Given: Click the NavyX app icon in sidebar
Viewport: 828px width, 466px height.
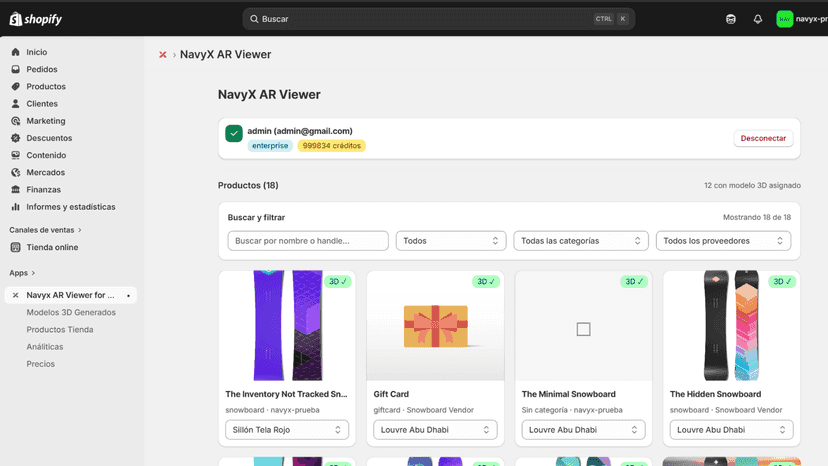Looking at the screenshot, I should click(x=15, y=295).
